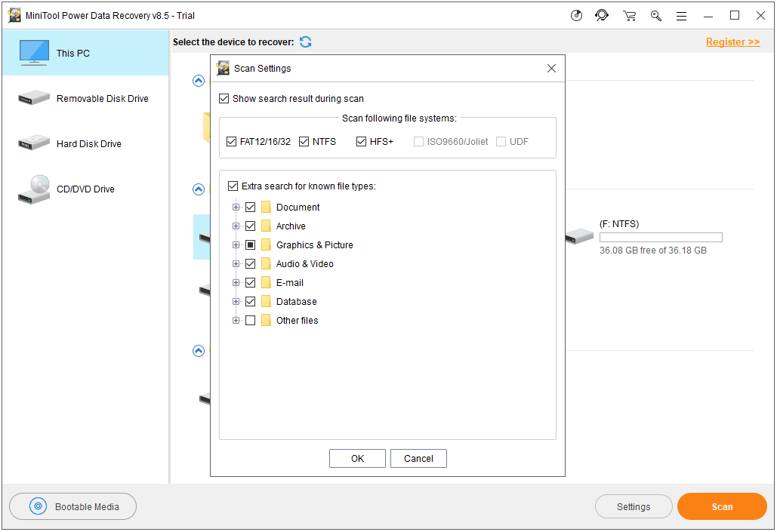Viewport: 777px width, 532px height.
Task: Start the orange Scan button
Action: [x=722, y=507]
